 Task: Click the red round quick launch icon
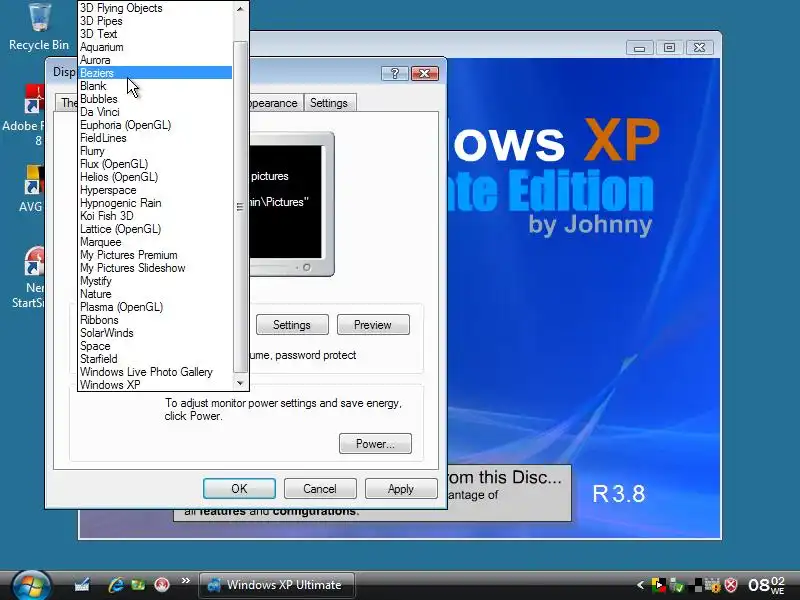coord(162,585)
